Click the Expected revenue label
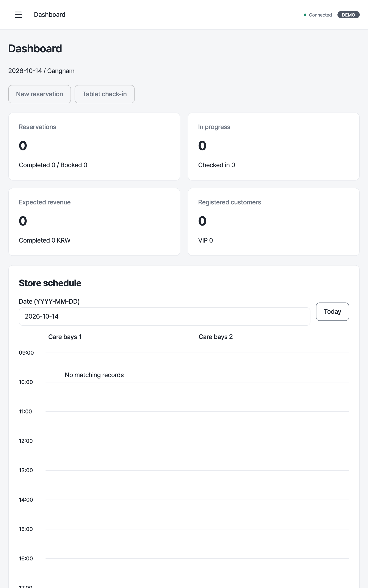Image resolution: width=368 pixels, height=588 pixels. click(45, 202)
